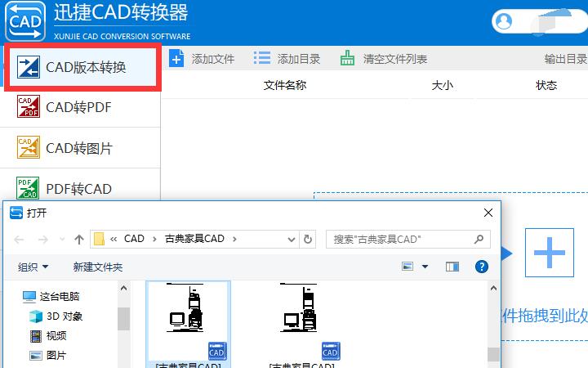Open the user account avatar
This screenshot has width=588, height=368.
[x=504, y=20]
